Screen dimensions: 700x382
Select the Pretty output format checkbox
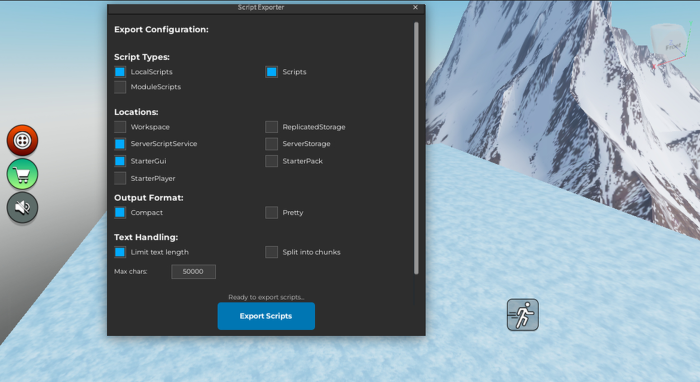271,213
